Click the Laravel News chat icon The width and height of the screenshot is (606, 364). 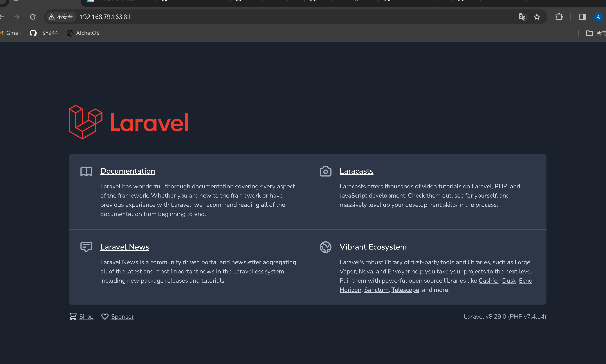pos(86,247)
